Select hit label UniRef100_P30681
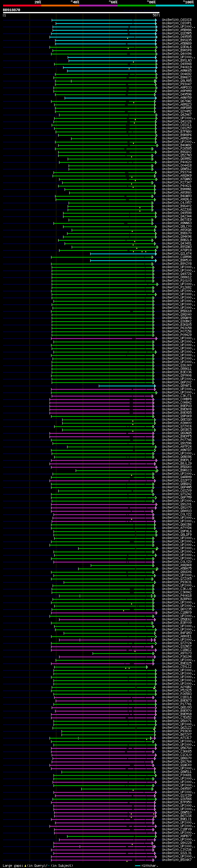Viewport: 197px width, 868px height. [x=177, y=775]
